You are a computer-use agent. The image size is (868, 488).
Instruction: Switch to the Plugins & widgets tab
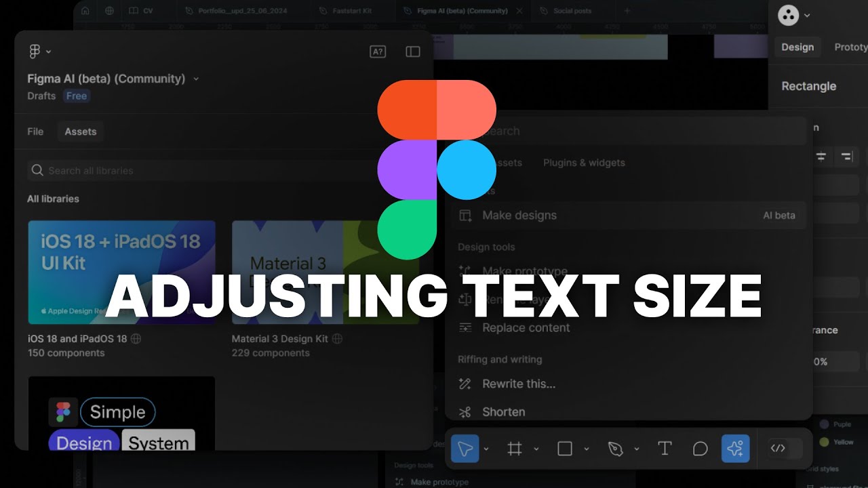(584, 163)
